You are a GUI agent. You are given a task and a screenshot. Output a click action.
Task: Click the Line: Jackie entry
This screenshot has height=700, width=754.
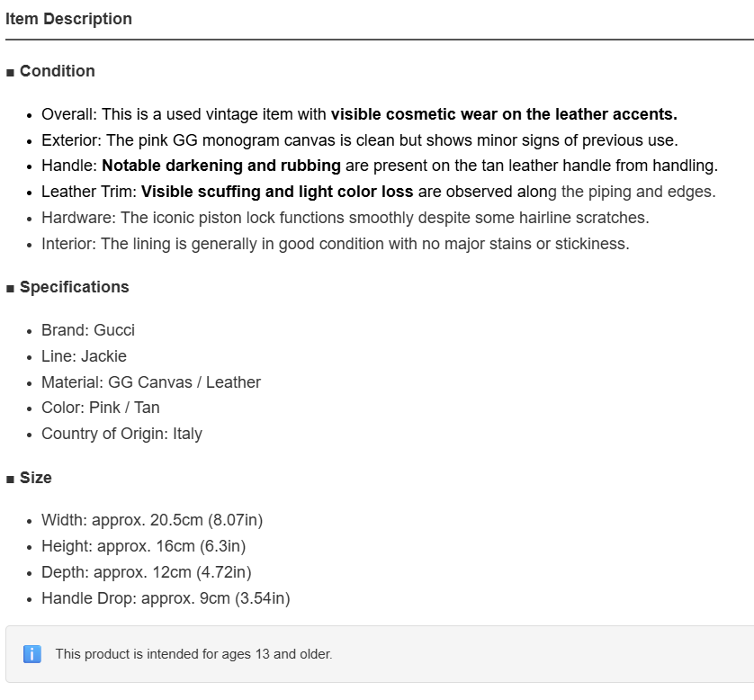tap(85, 356)
